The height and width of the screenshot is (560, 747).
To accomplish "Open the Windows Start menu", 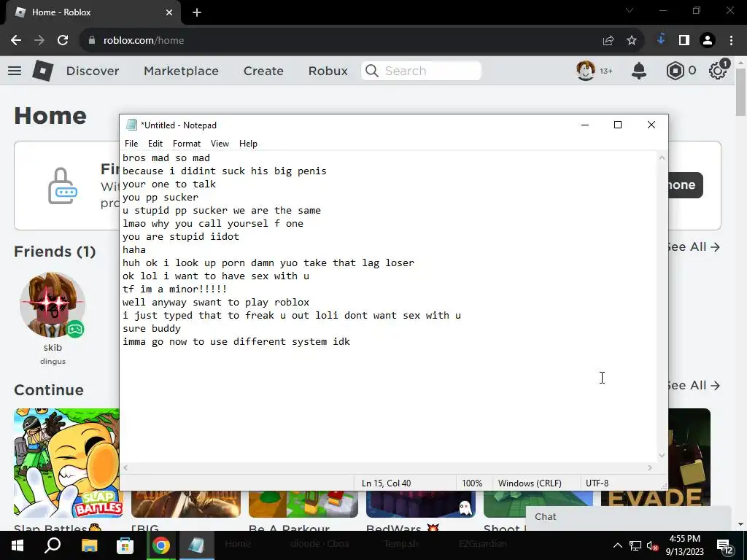I will click(18, 545).
